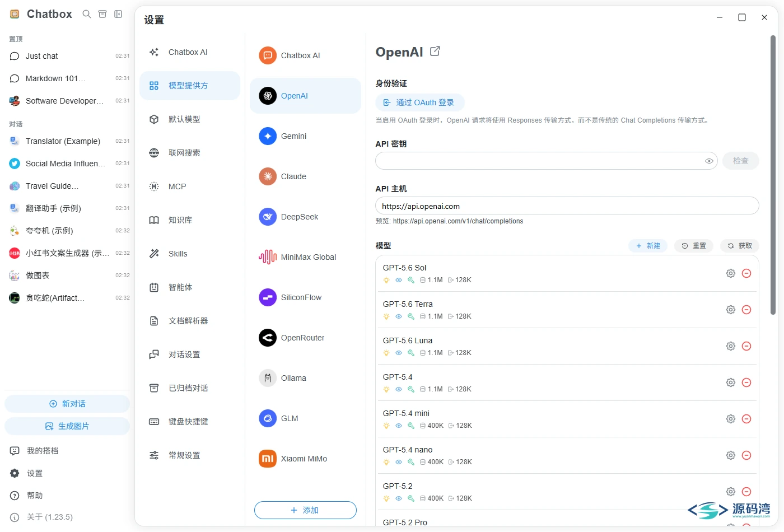Click the 获取 models button
Screen dimensions: 784x532
coord(740,246)
